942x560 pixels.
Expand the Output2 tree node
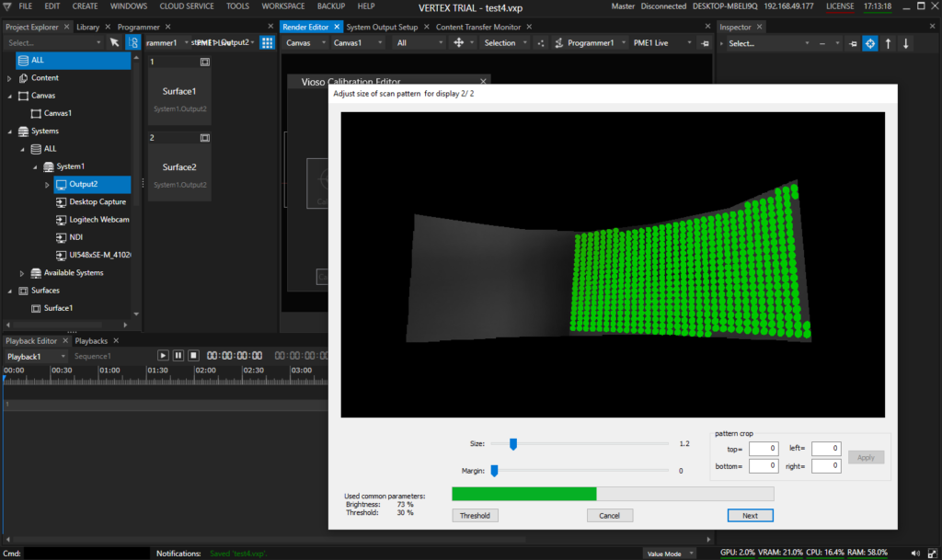(x=48, y=184)
